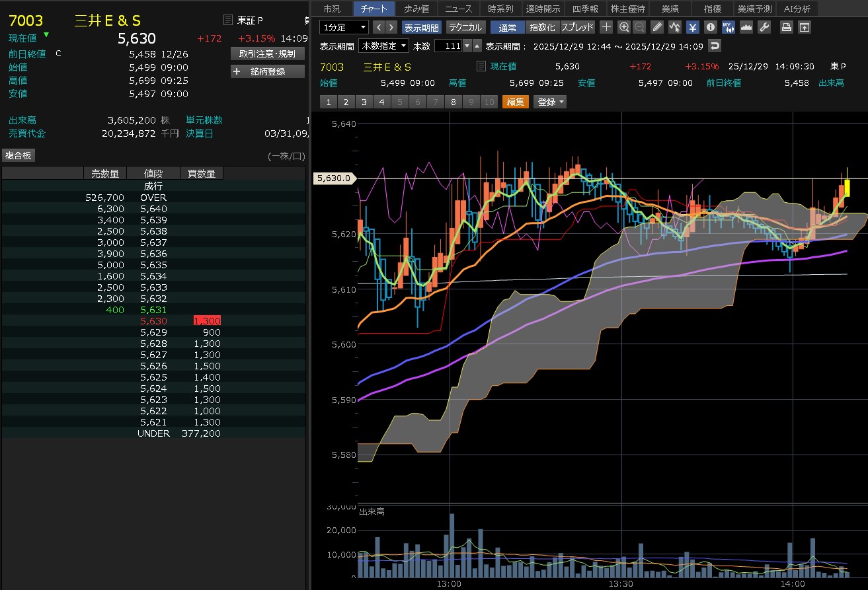Click the 本数 bar count input field
This screenshot has width=868, height=590.
click(x=448, y=46)
